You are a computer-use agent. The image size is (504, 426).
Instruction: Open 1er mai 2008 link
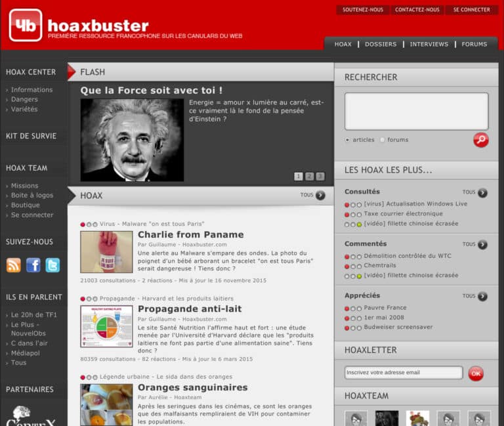[x=384, y=317]
